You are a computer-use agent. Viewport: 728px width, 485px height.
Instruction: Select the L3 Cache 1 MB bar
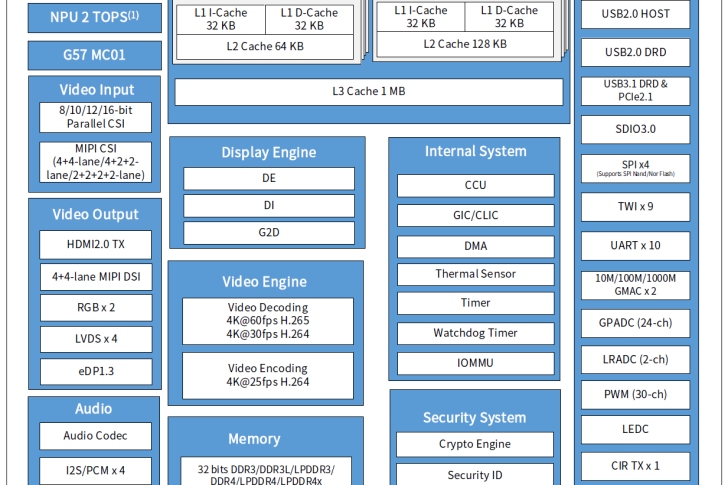pos(369,92)
